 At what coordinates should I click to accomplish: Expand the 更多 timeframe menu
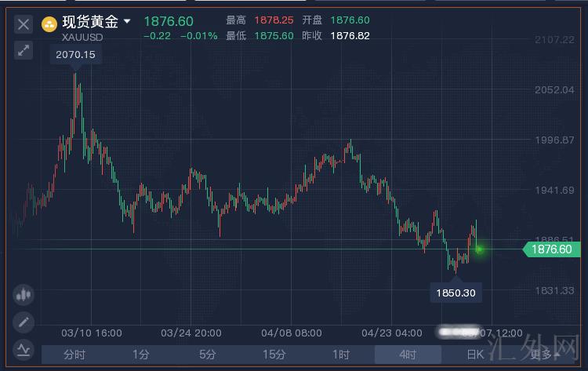[544, 355]
